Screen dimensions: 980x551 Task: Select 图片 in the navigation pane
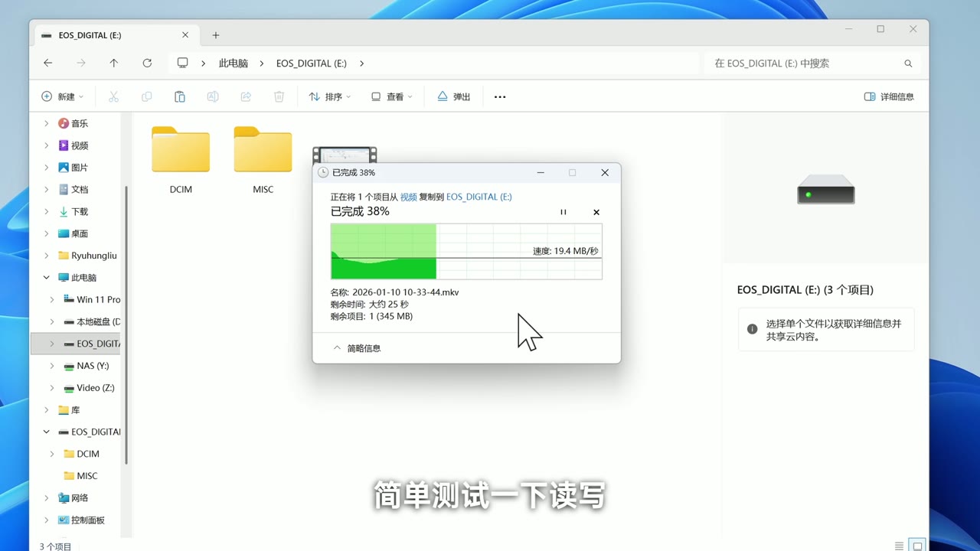pos(80,168)
